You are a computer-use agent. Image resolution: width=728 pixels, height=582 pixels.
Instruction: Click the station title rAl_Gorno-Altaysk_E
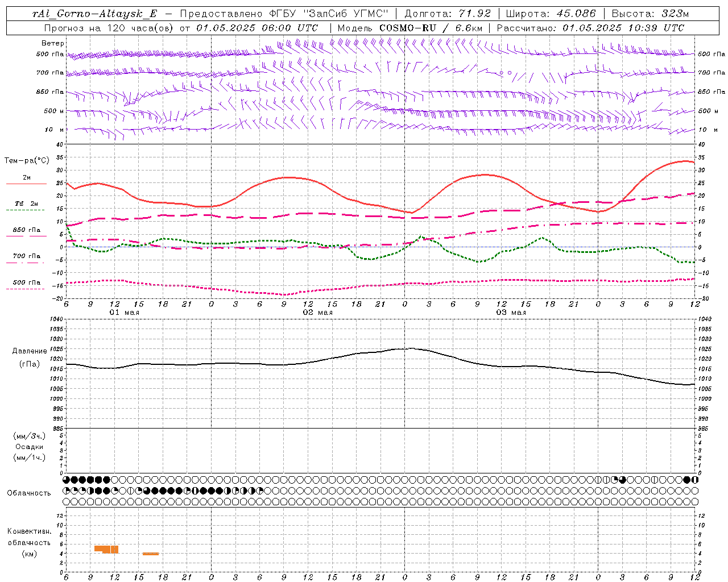click(x=95, y=14)
